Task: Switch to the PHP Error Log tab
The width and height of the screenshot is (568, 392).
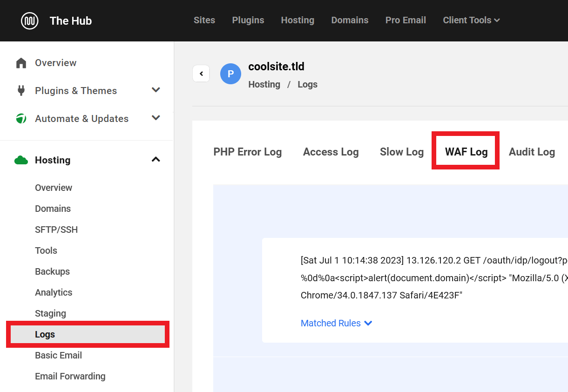Action: [x=247, y=152]
